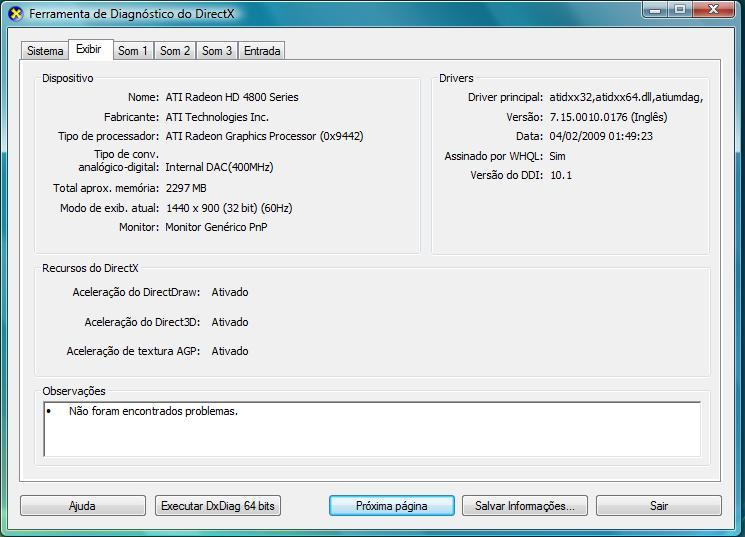Click the 'Modo de exib. atual:' label
The height and width of the screenshot is (537, 745).
point(109,208)
